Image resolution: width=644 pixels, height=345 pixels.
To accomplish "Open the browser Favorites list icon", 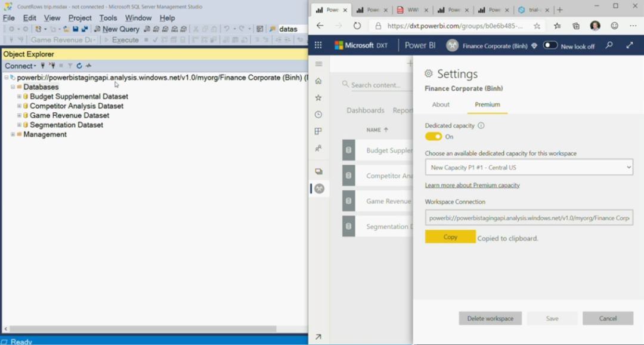I will click(x=558, y=26).
